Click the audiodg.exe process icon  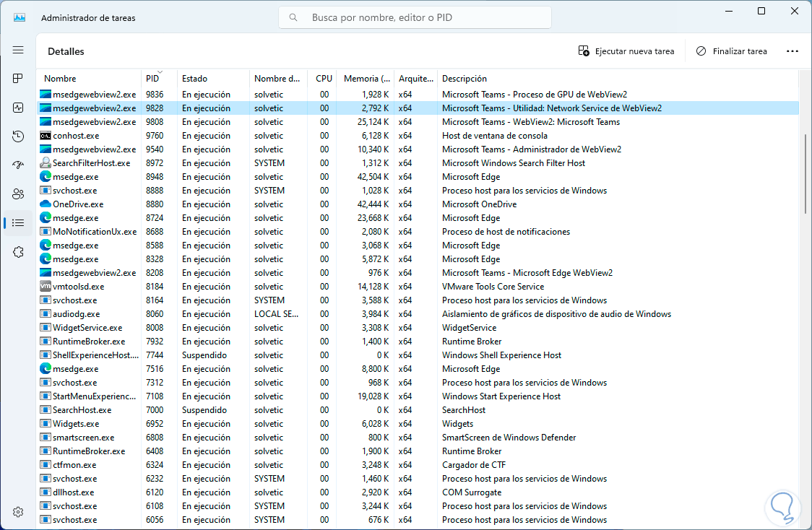click(46, 313)
